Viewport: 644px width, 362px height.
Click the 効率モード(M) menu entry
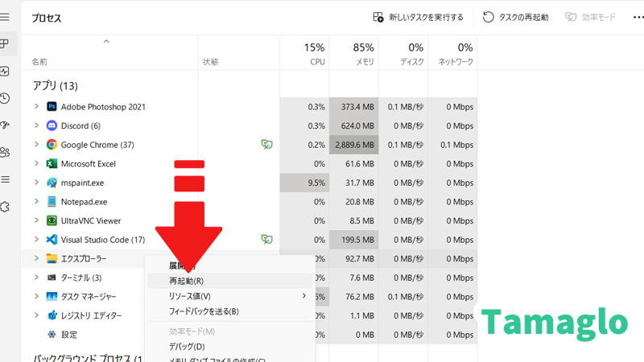pos(229,331)
